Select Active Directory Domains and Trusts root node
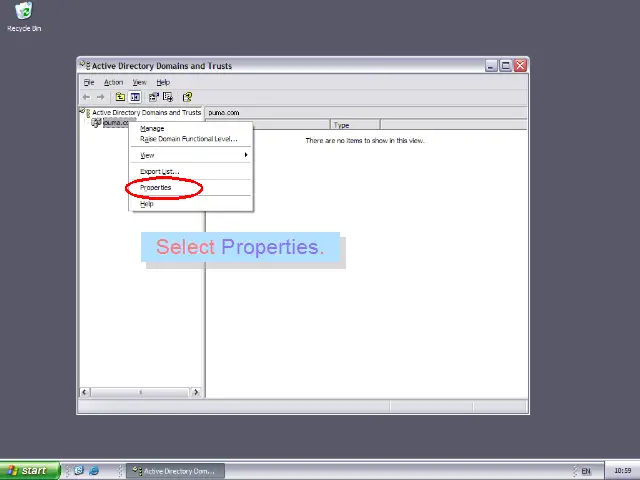The image size is (640, 480). [x=145, y=113]
